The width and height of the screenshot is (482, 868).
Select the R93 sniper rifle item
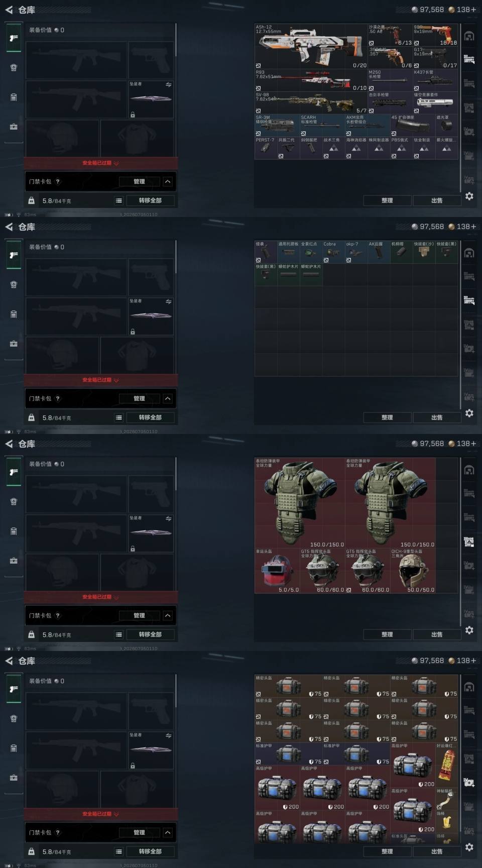pyautogui.click(x=311, y=80)
